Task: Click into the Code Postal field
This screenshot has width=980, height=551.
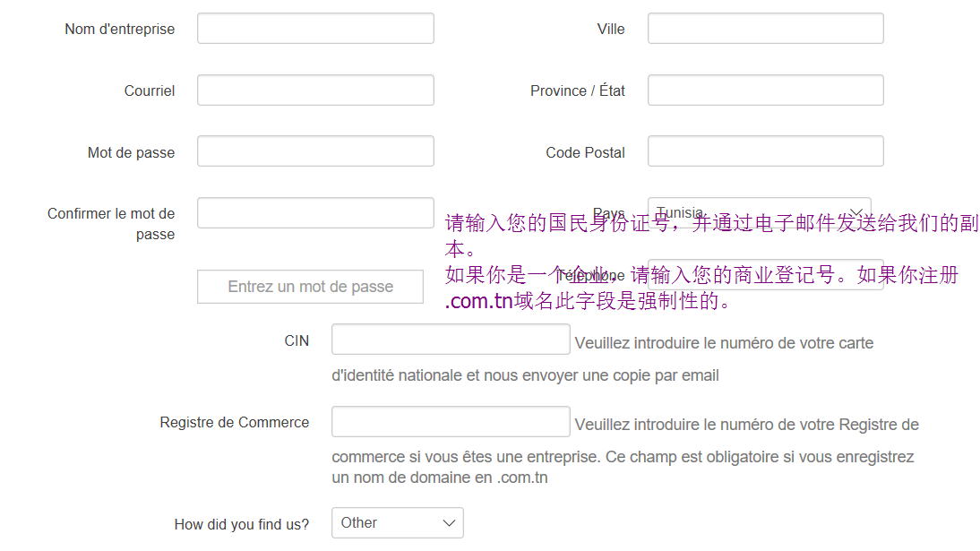Action: click(x=765, y=151)
